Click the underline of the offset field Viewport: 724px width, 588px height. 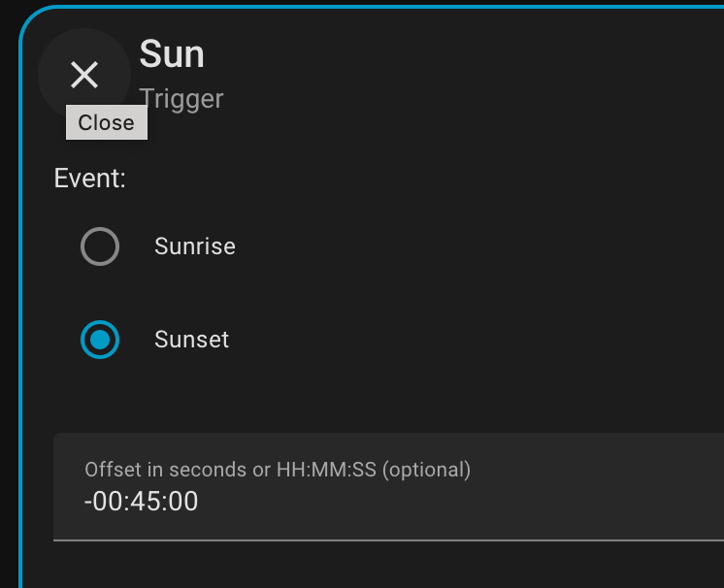coord(388,539)
